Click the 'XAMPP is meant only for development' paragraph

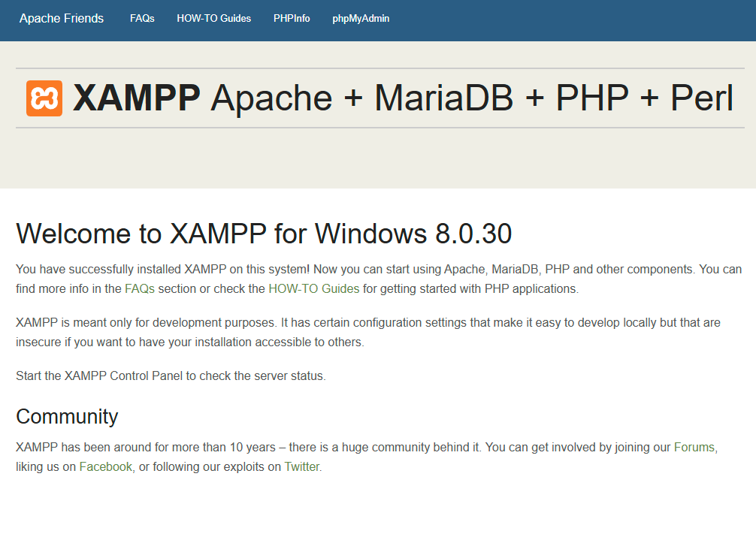(368, 332)
